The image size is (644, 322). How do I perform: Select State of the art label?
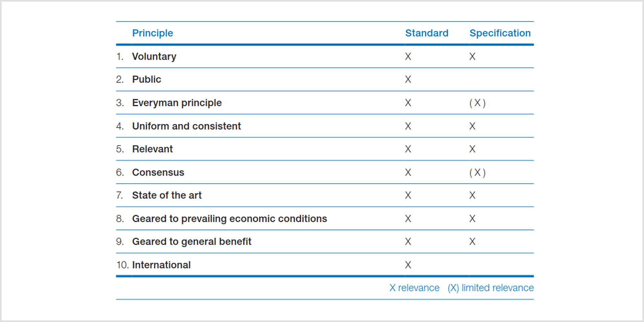167,195
